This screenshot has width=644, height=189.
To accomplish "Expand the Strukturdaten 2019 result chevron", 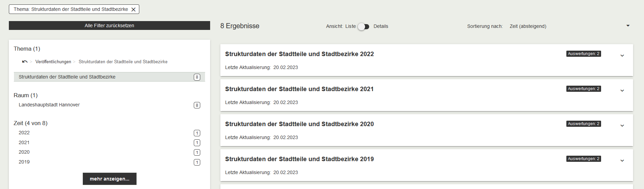I will click(x=622, y=161).
